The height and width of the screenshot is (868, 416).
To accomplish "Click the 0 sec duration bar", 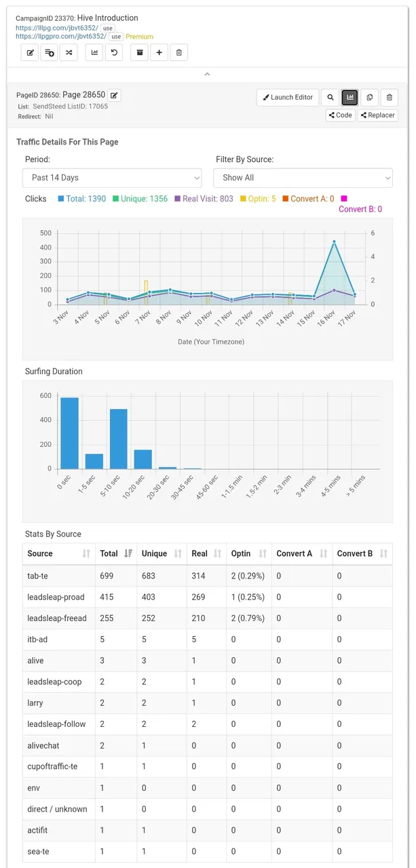I will (x=69, y=433).
